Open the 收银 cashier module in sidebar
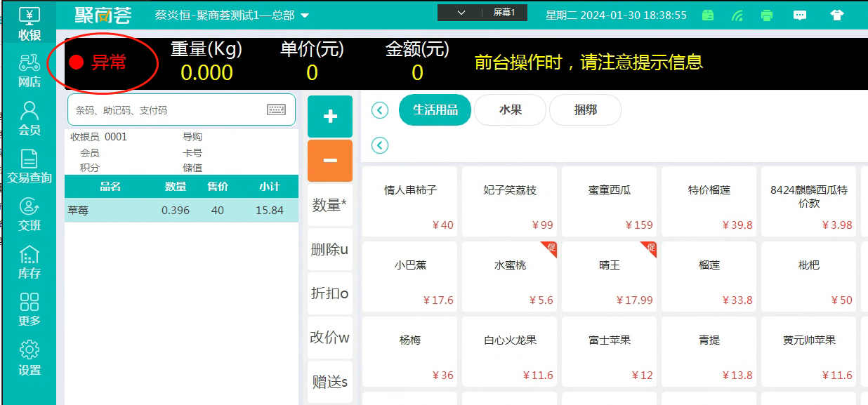The image size is (868, 405). (x=29, y=23)
